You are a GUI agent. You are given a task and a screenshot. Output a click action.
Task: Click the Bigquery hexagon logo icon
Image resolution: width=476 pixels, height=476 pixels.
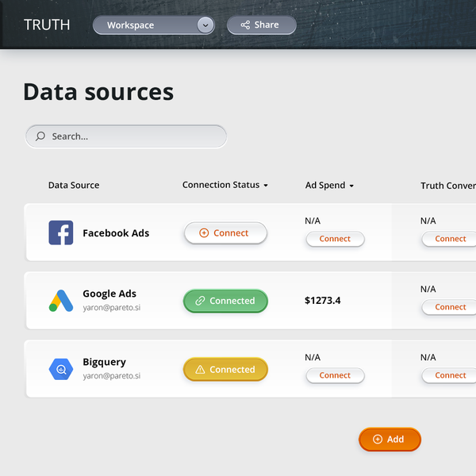click(x=61, y=369)
